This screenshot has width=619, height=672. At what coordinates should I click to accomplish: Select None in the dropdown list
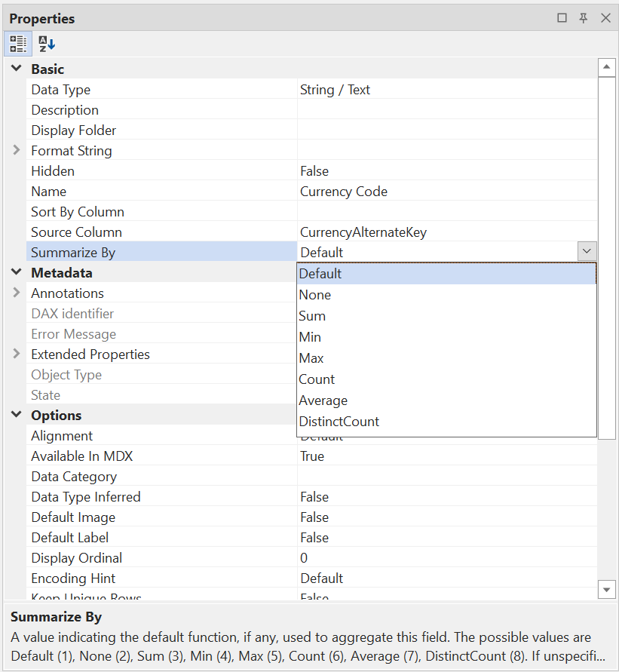pos(315,295)
